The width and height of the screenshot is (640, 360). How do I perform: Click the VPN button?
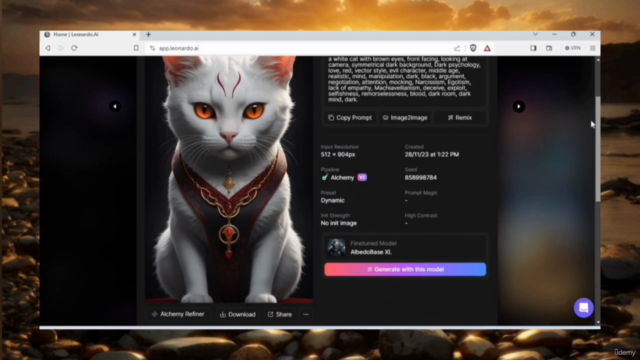[x=573, y=48]
